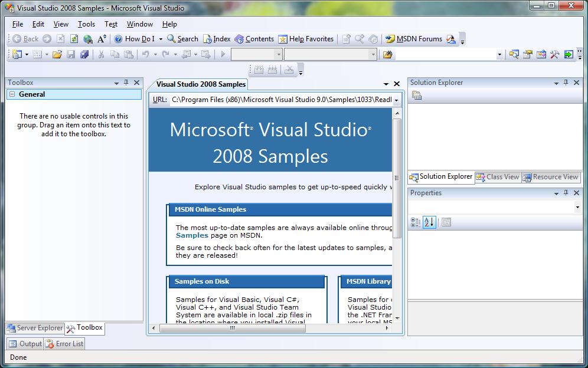The width and height of the screenshot is (588, 368).
Task: Open the help Index
Action: [217, 39]
